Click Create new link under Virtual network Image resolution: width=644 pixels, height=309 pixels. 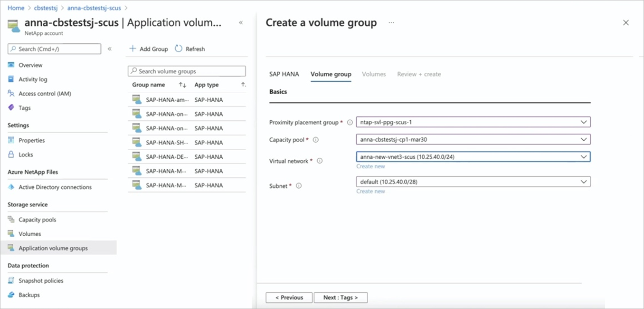371,166
